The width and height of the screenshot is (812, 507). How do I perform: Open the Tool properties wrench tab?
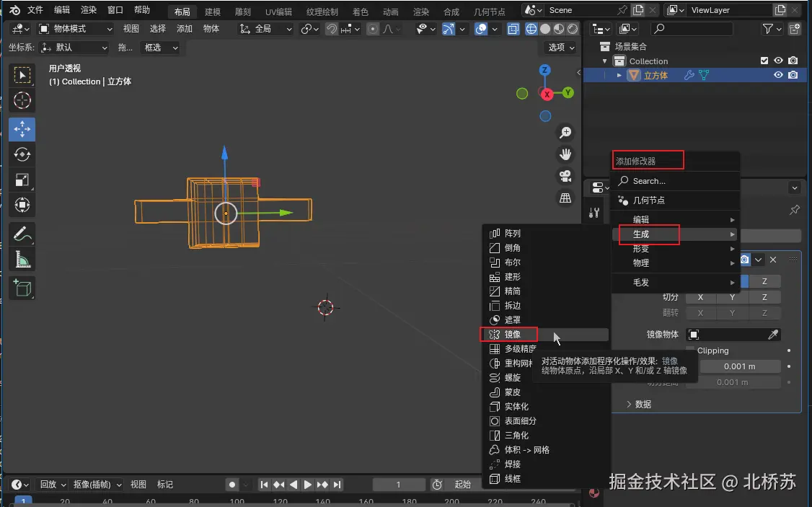tap(594, 212)
